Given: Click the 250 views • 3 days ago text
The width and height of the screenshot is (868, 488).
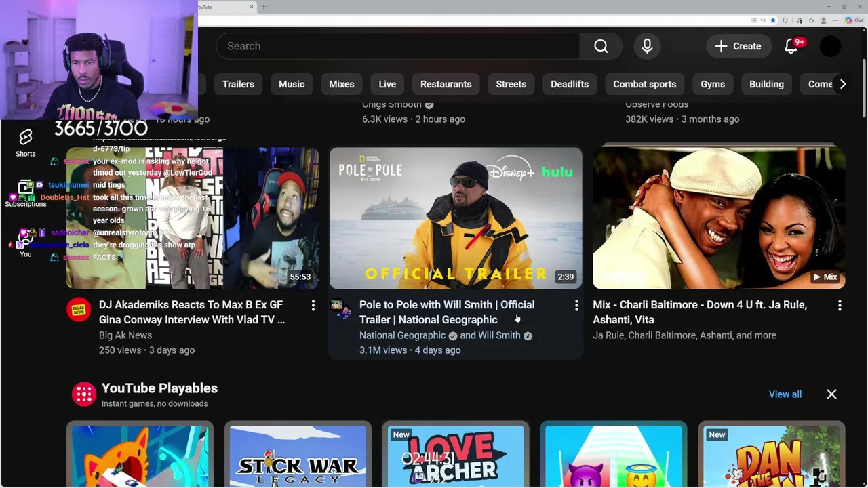Looking at the screenshot, I should click(146, 350).
